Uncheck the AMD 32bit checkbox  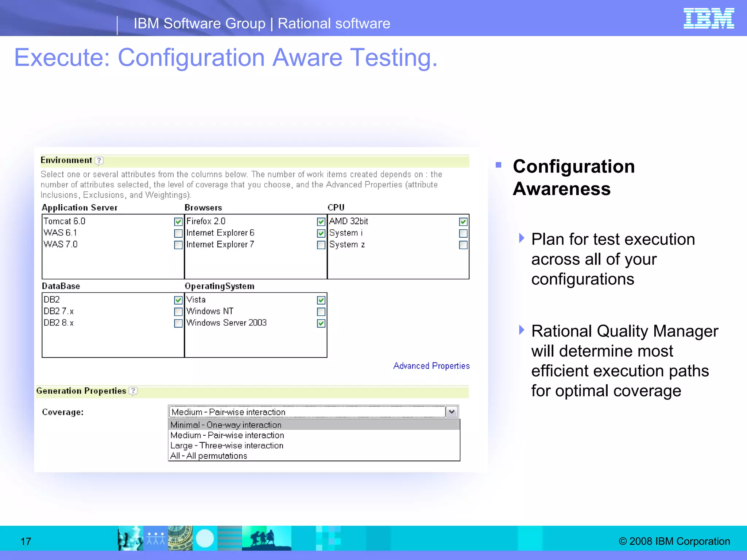coord(463,222)
